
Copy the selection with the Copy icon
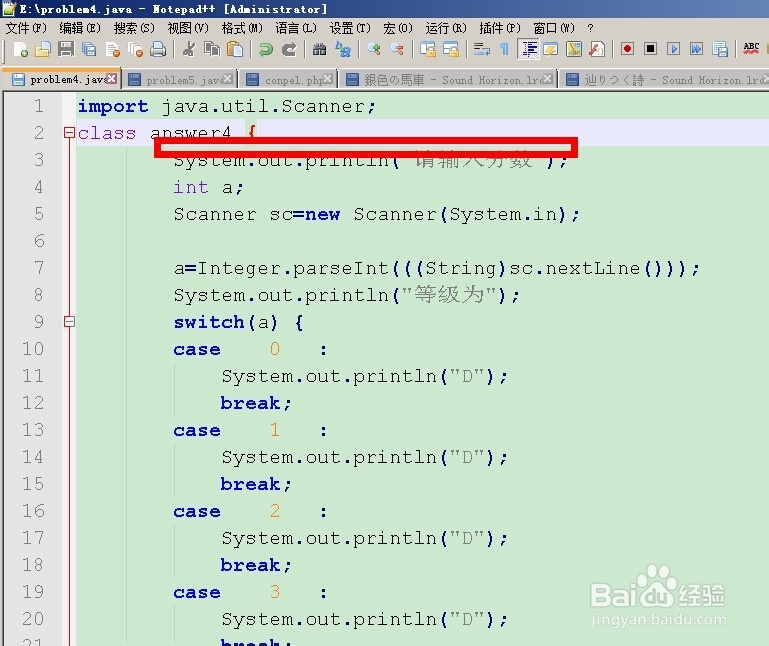[x=212, y=50]
